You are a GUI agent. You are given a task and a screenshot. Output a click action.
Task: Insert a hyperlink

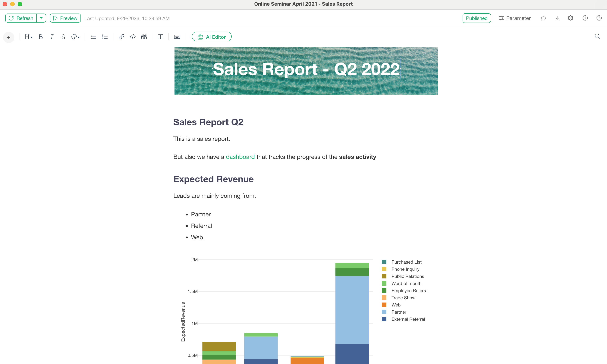[121, 37]
